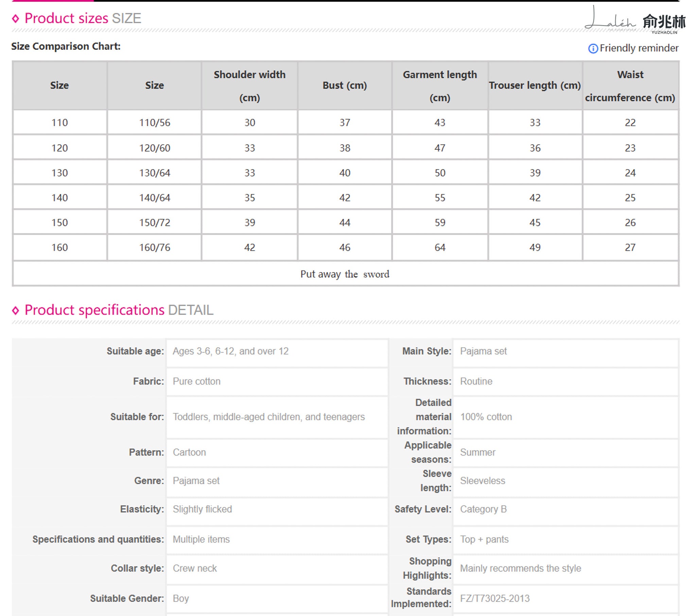Click the Waist circumference (cm) column header
696x616 pixels.
[630, 86]
